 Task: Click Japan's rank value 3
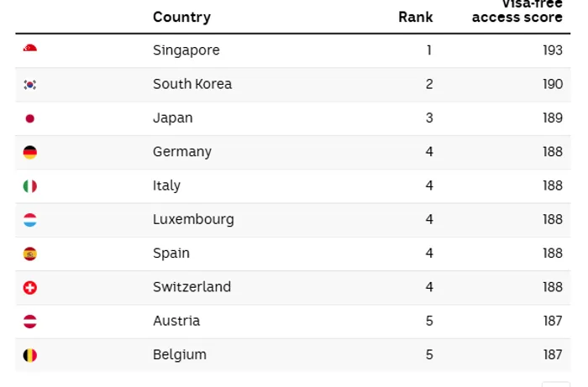[428, 118]
